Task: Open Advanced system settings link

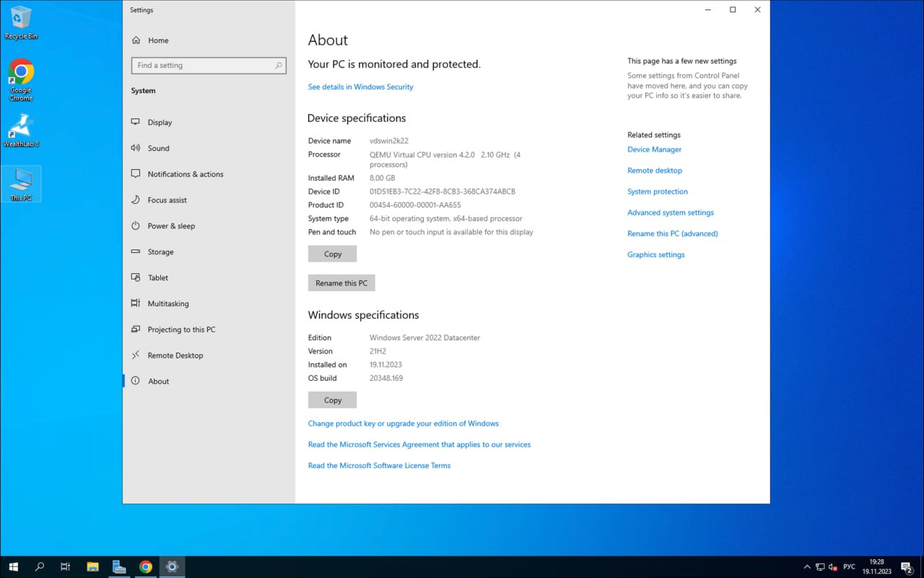Action: (670, 212)
